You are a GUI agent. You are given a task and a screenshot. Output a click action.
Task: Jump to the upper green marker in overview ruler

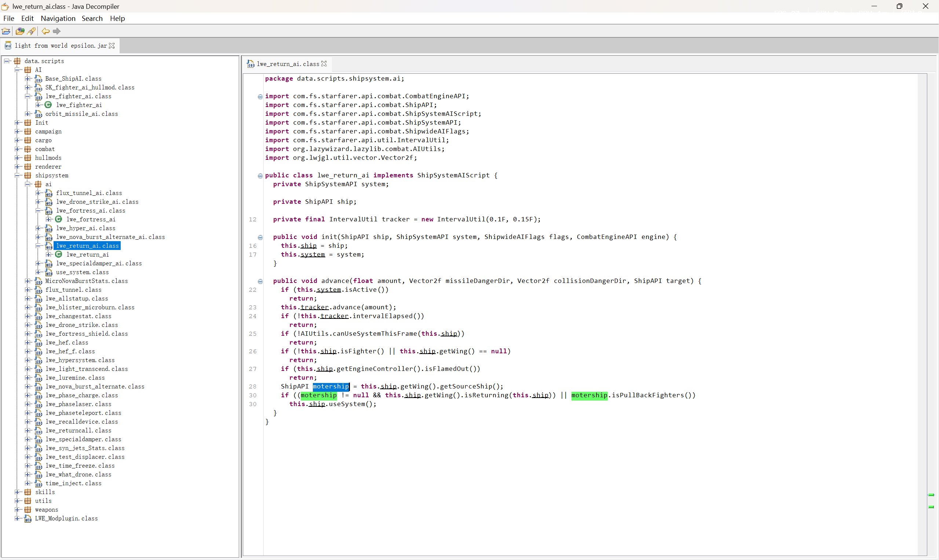click(x=931, y=495)
